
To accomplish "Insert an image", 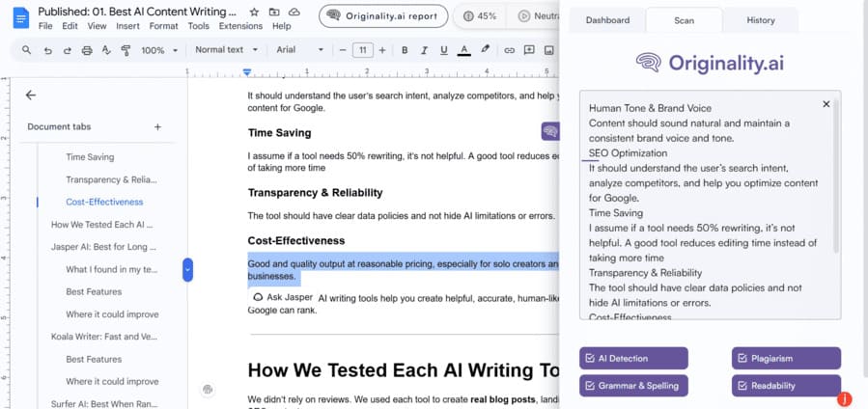I will click(549, 50).
